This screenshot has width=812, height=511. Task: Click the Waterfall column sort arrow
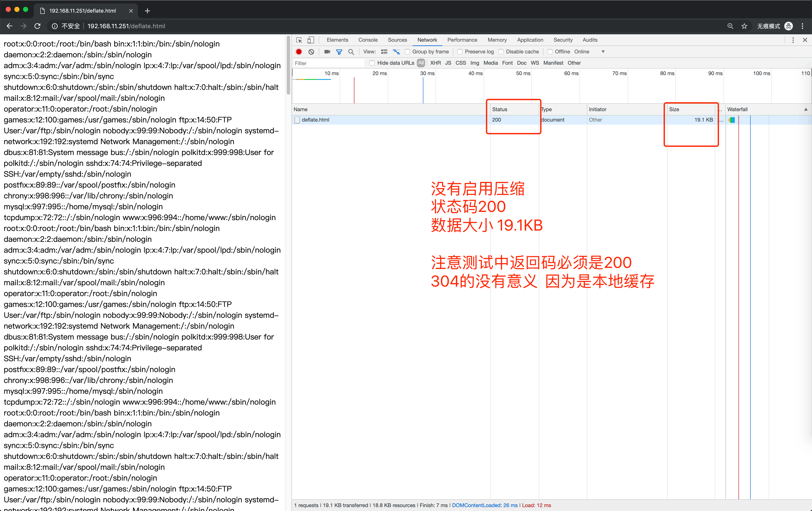click(x=805, y=109)
